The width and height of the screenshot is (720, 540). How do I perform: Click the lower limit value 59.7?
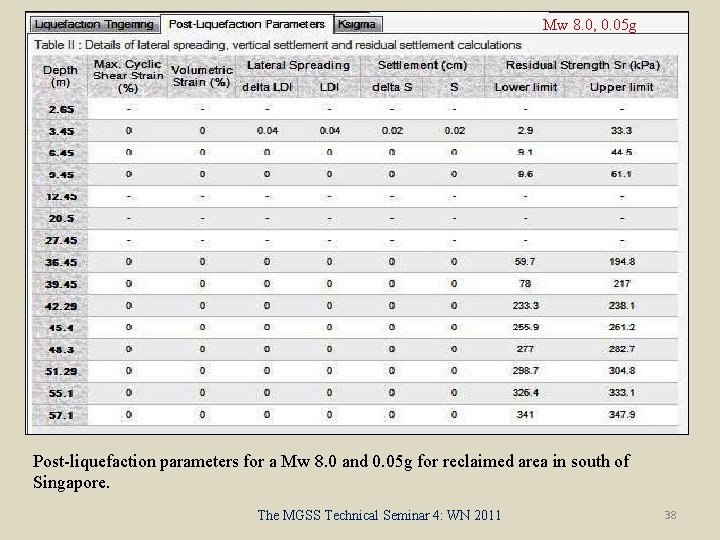(x=525, y=262)
